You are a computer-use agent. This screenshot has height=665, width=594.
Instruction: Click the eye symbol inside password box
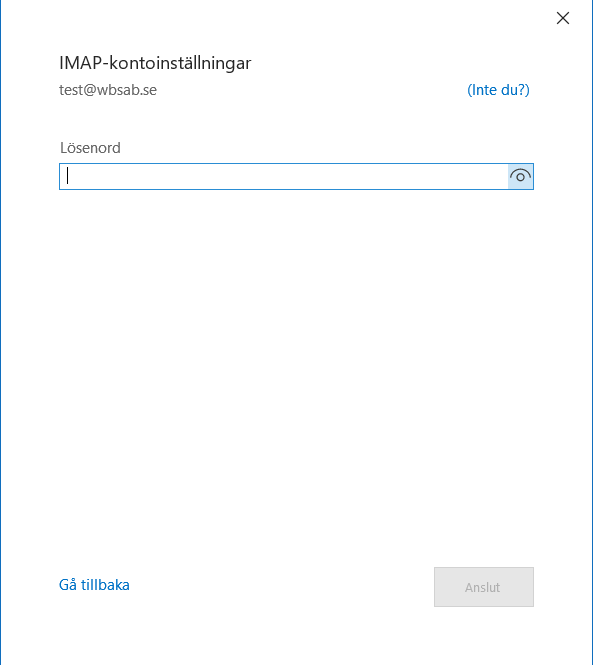coord(520,176)
